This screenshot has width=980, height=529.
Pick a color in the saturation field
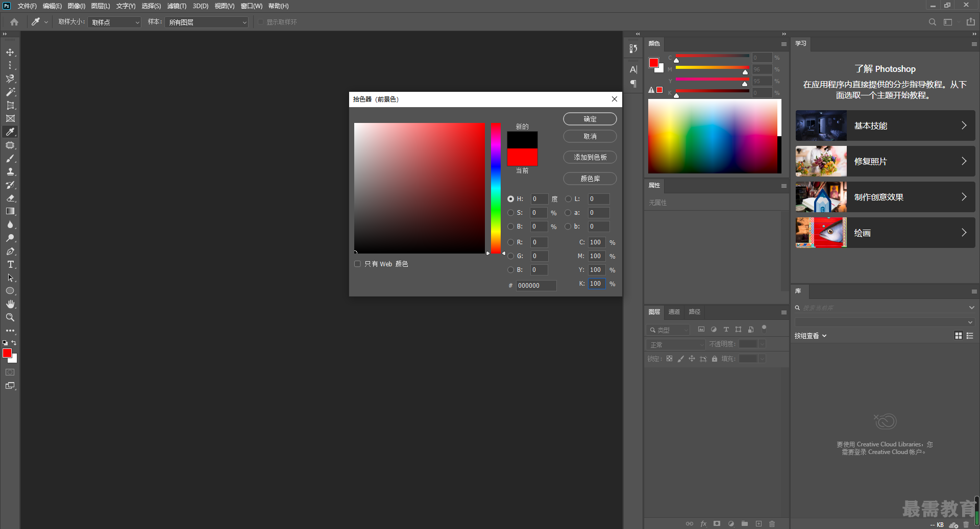420,188
